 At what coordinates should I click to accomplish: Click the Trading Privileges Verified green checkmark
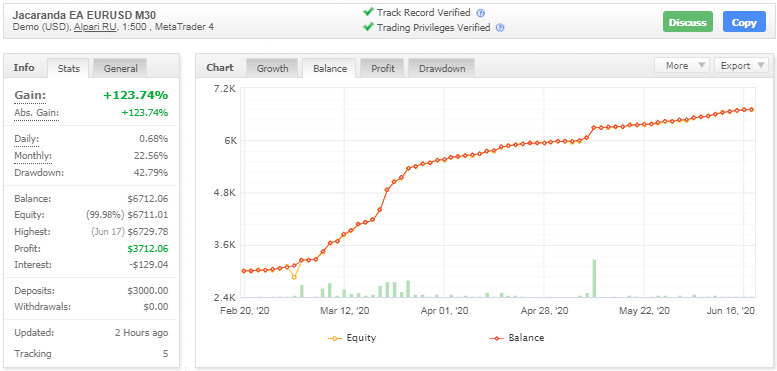point(368,27)
